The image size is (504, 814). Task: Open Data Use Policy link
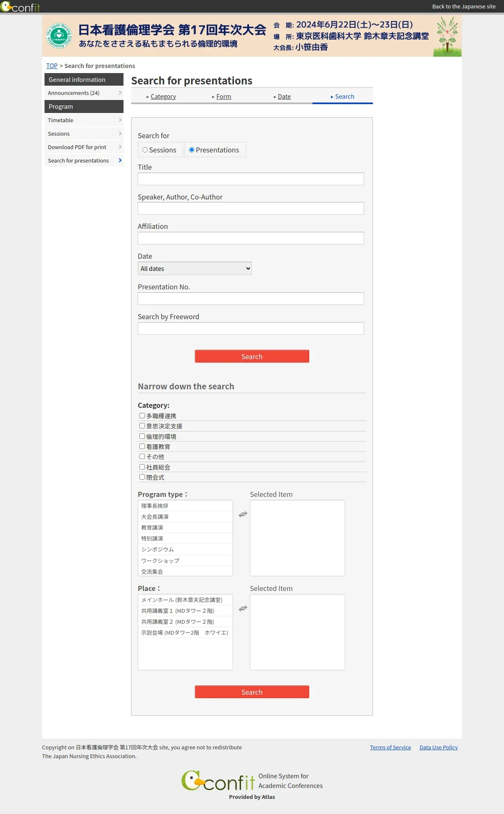(438, 747)
